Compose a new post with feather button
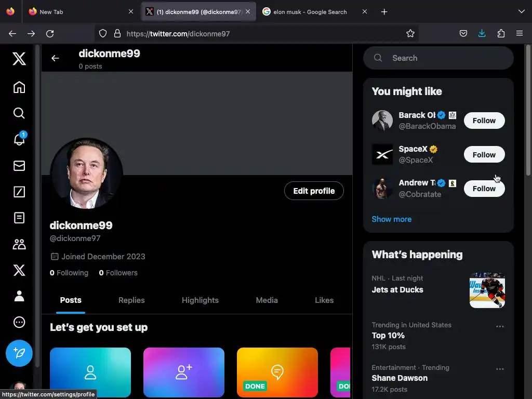532x399 pixels. point(19,353)
